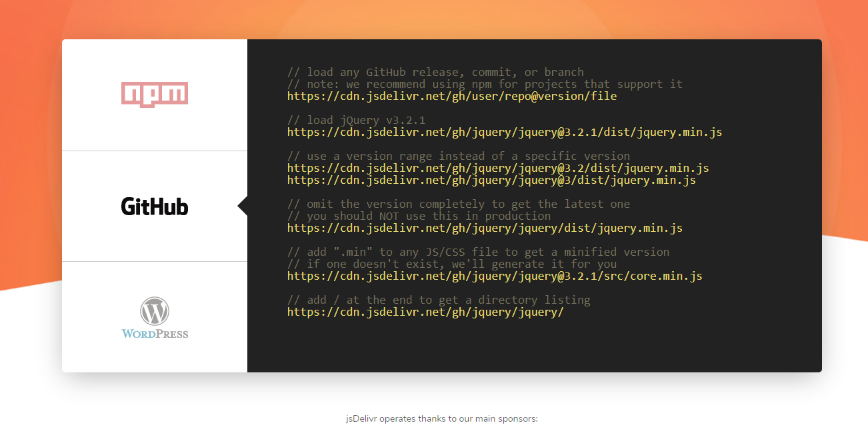Select the GitHub logo tab
The height and width of the screenshot is (425, 868).
[x=155, y=207]
